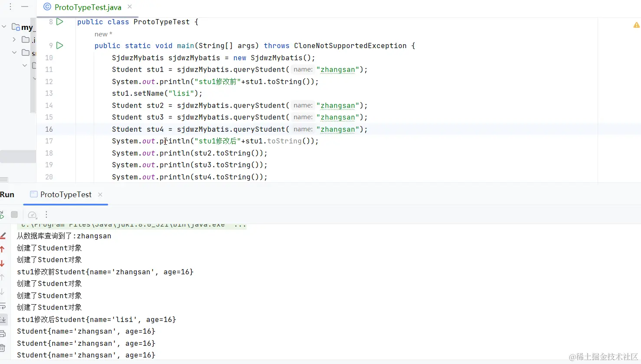Click the Java class icon on the ProtoTypeTest.java tab
Screen dimensions: 641x364
pyautogui.click(x=47, y=7)
